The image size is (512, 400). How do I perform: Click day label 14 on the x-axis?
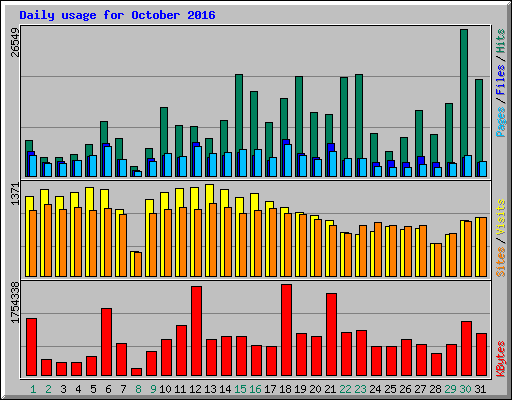point(225,389)
